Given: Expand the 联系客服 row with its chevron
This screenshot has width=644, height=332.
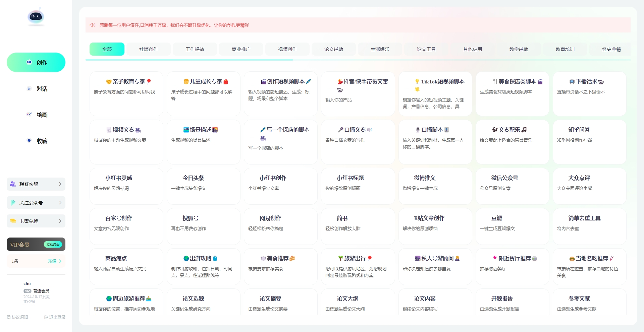Looking at the screenshot, I should (60, 184).
